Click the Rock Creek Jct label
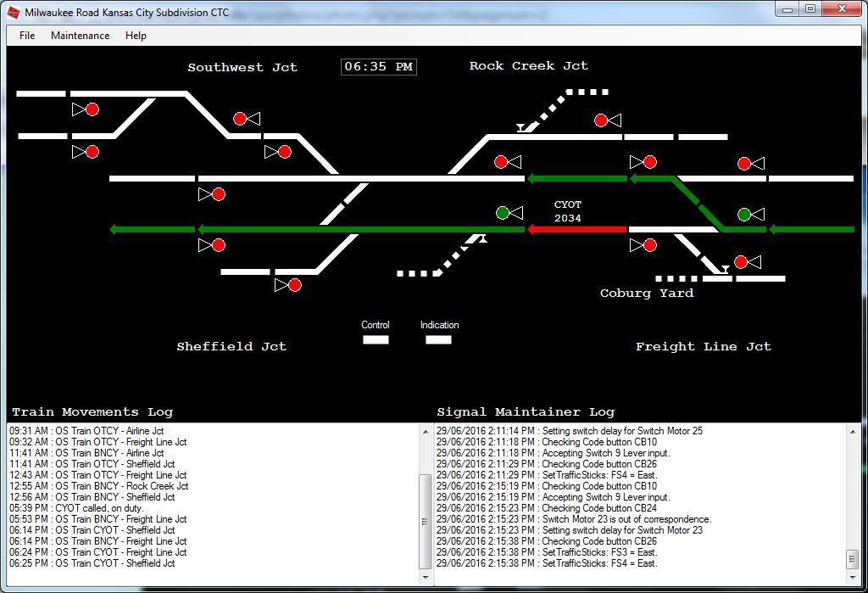The width and height of the screenshot is (868, 593). (x=529, y=66)
